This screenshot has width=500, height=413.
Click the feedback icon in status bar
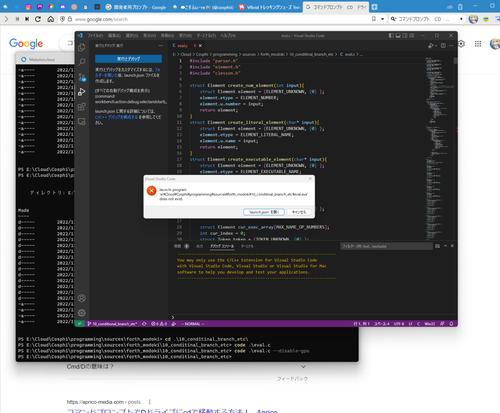442,324
